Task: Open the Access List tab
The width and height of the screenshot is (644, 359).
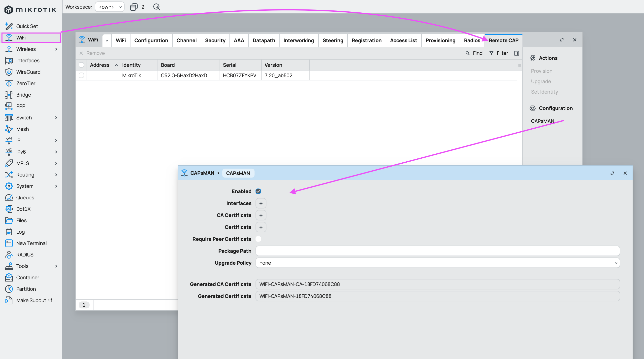Action: pos(403,40)
